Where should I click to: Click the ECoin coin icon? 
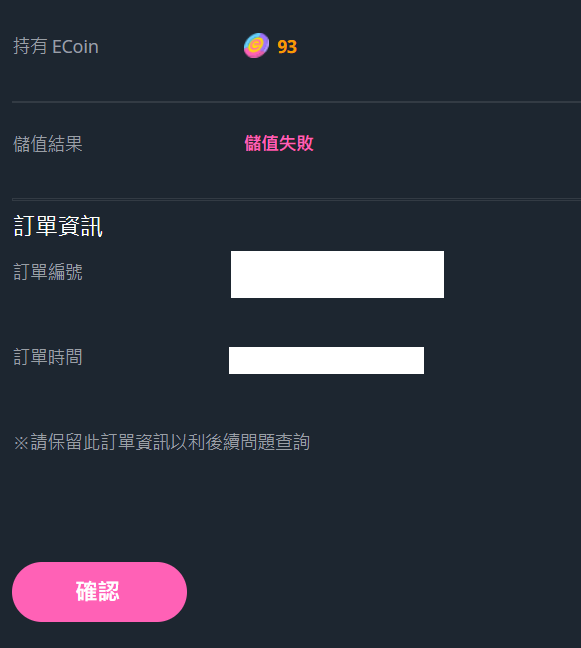click(256, 45)
